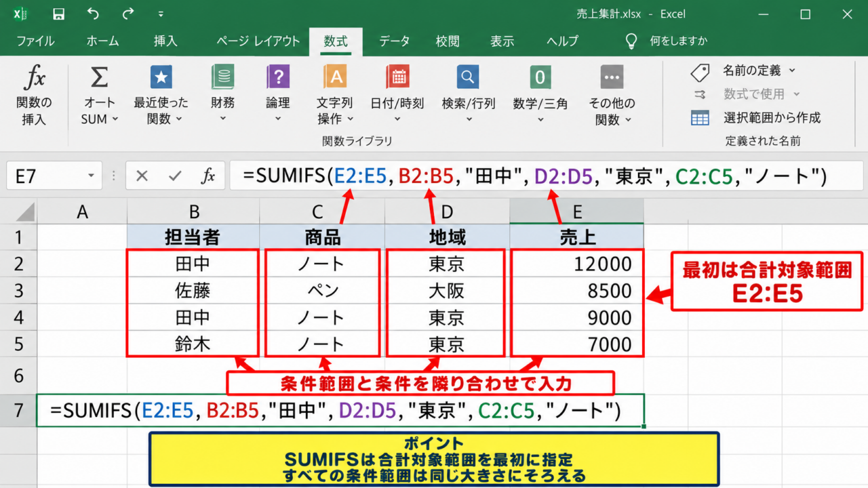Image resolution: width=868 pixels, height=488 pixels.
Task: Click the Redo arrow icon
Action: tap(128, 14)
